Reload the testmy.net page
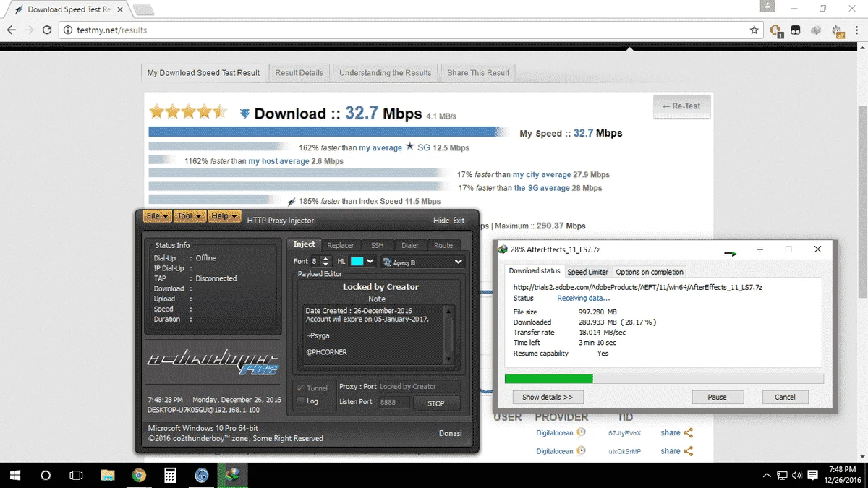 click(47, 30)
